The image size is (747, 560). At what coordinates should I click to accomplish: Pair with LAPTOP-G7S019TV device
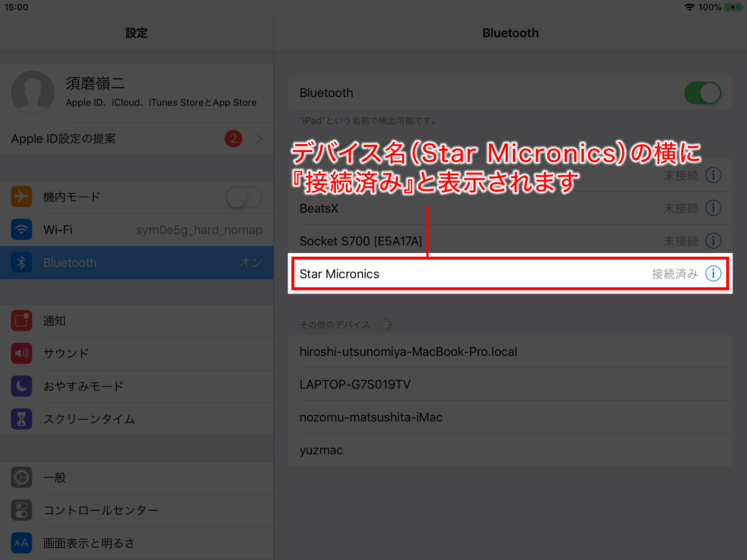coord(355,384)
